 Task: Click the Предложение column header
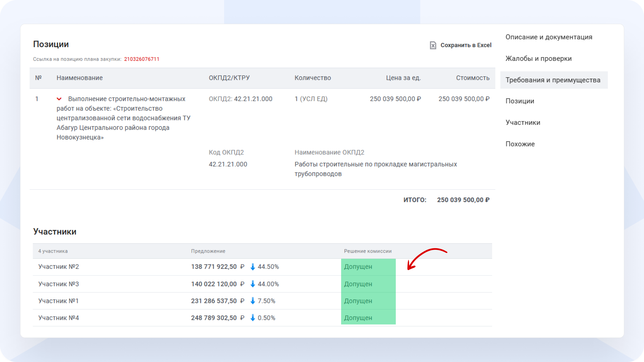point(208,251)
